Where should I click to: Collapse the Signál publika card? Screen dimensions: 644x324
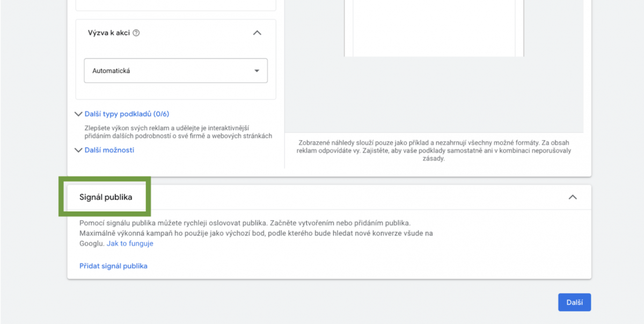click(573, 197)
